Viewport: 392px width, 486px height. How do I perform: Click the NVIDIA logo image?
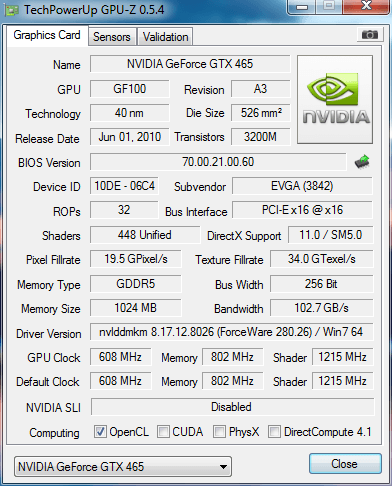pyautogui.click(x=335, y=100)
